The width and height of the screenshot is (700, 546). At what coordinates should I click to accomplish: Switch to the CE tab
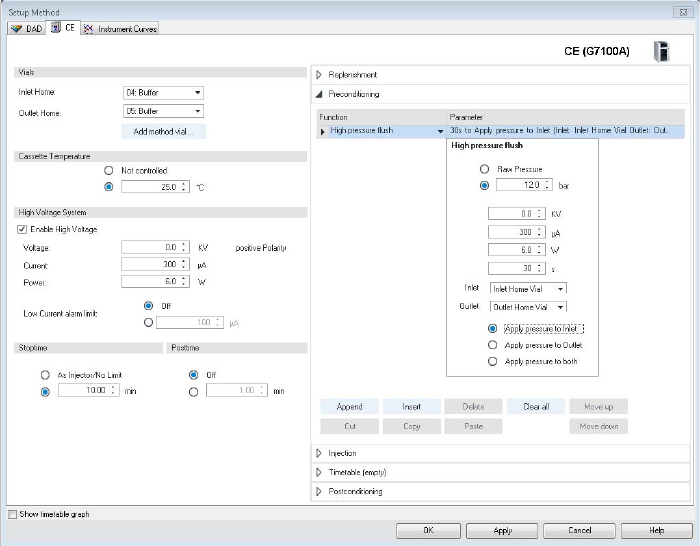coord(63,28)
